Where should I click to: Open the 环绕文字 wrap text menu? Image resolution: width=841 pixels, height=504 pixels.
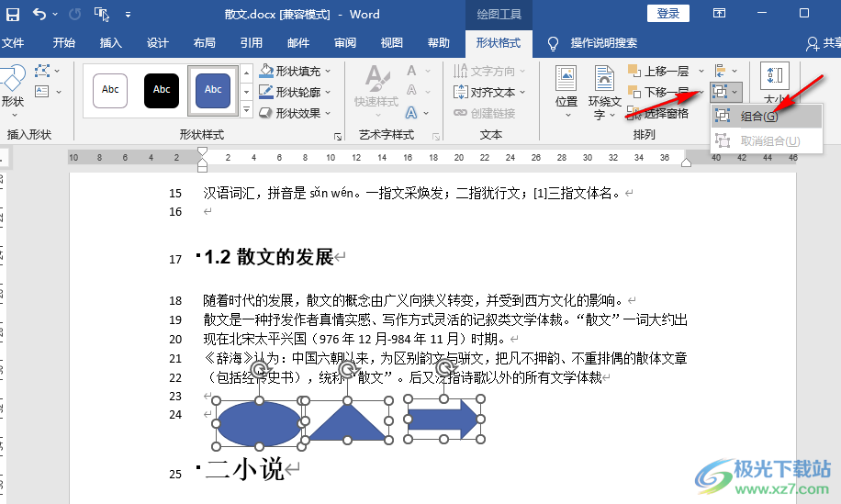[x=604, y=93]
